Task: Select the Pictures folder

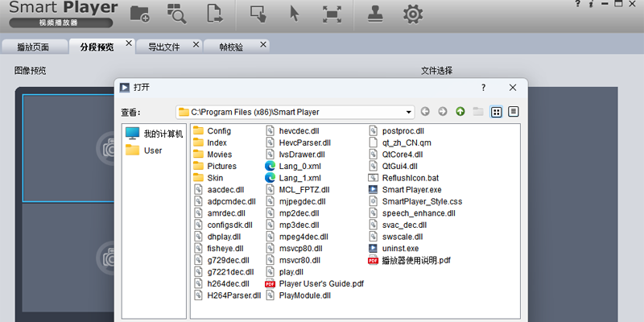Action: pyautogui.click(x=215, y=167)
